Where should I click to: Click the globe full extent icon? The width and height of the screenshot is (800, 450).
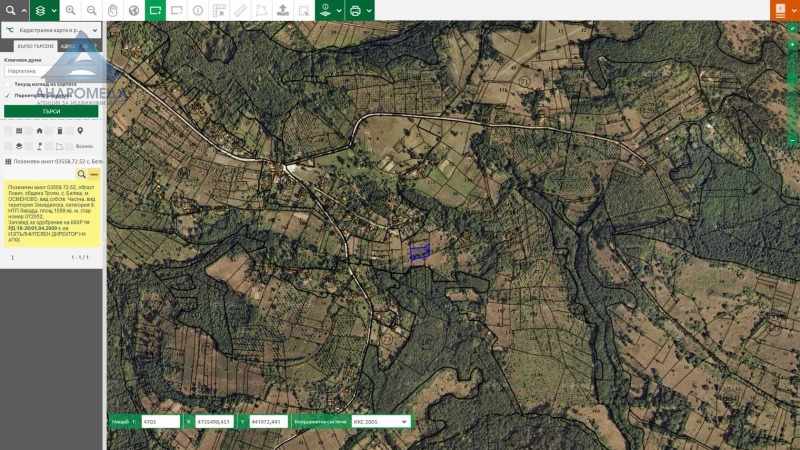[x=134, y=10]
